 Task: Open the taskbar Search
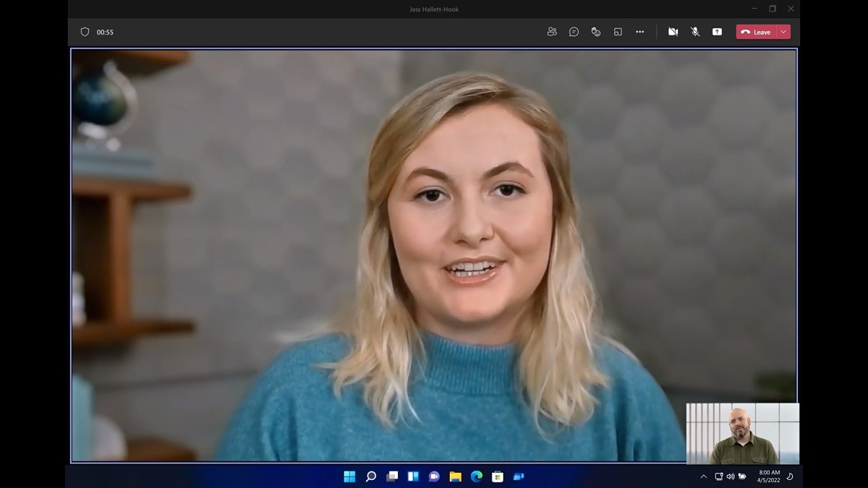click(370, 476)
